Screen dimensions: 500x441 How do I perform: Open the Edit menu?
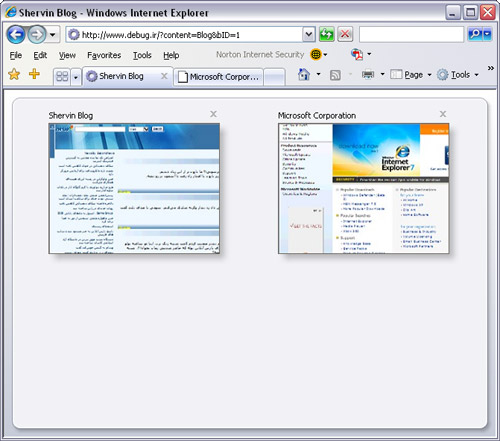click(x=40, y=55)
